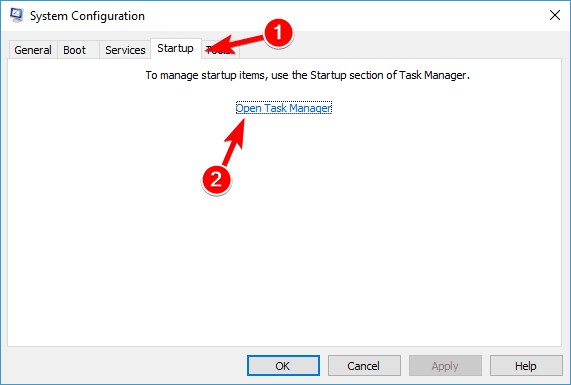This screenshot has height=385, width=571.
Task: Click the Cancel button
Action: [x=364, y=365]
